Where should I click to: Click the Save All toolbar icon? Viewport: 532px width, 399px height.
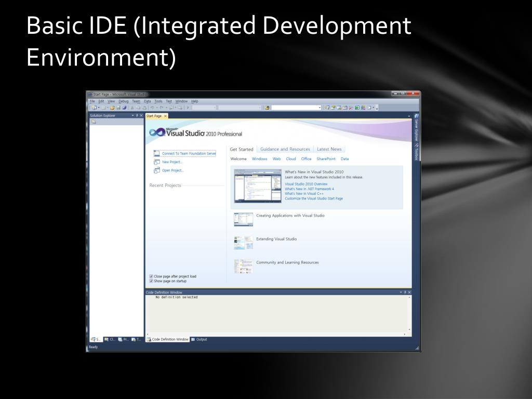[x=125, y=108]
